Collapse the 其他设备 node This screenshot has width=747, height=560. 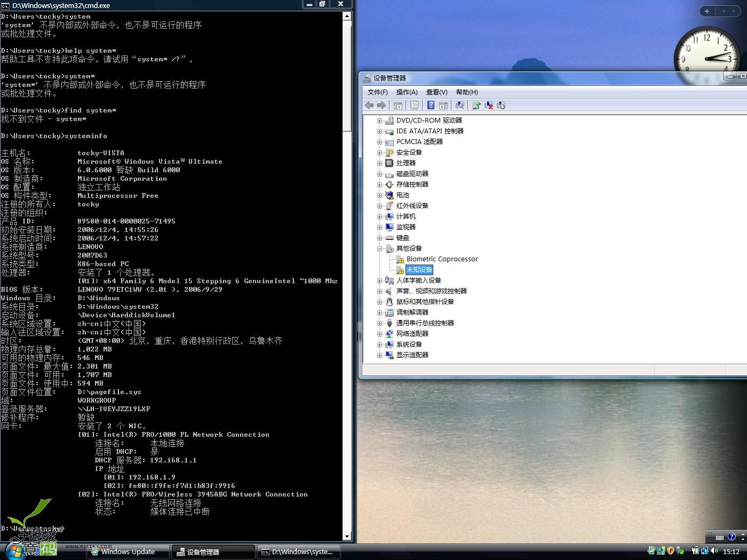[379, 249]
